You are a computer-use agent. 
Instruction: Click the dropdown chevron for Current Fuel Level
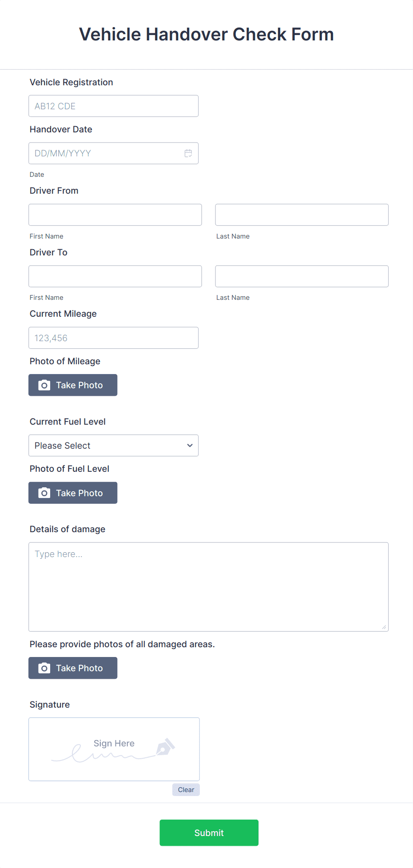point(189,445)
